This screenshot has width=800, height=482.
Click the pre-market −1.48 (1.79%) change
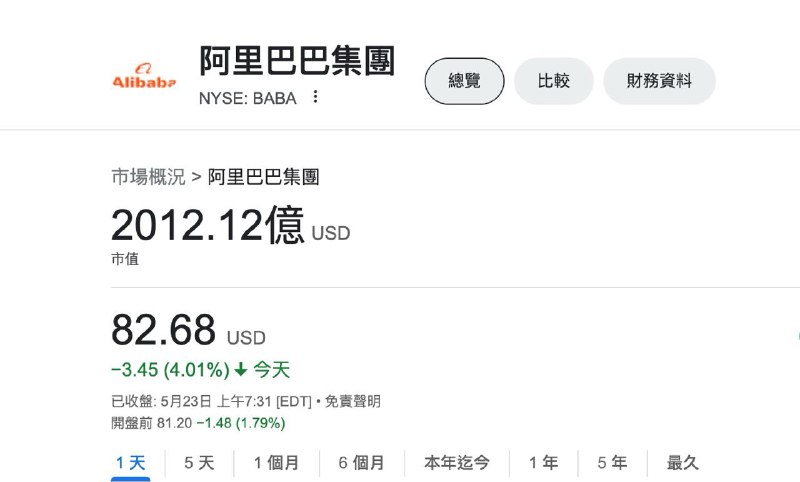241,423
